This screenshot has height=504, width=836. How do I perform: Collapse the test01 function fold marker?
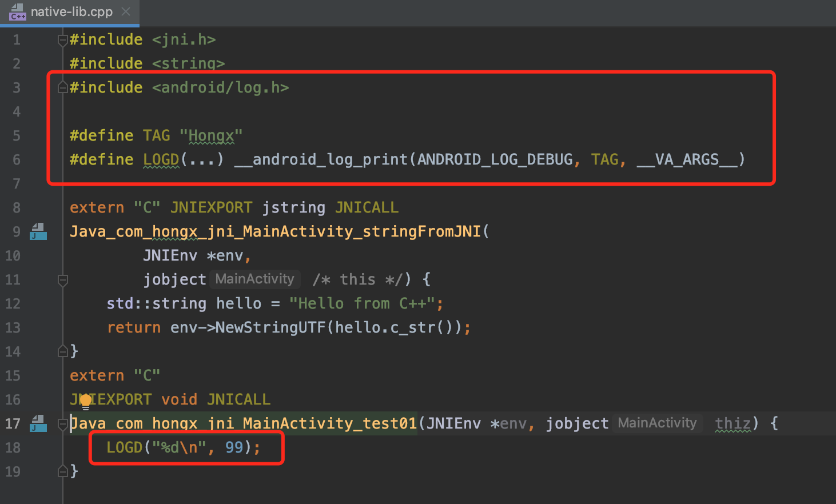tap(63, 423)
